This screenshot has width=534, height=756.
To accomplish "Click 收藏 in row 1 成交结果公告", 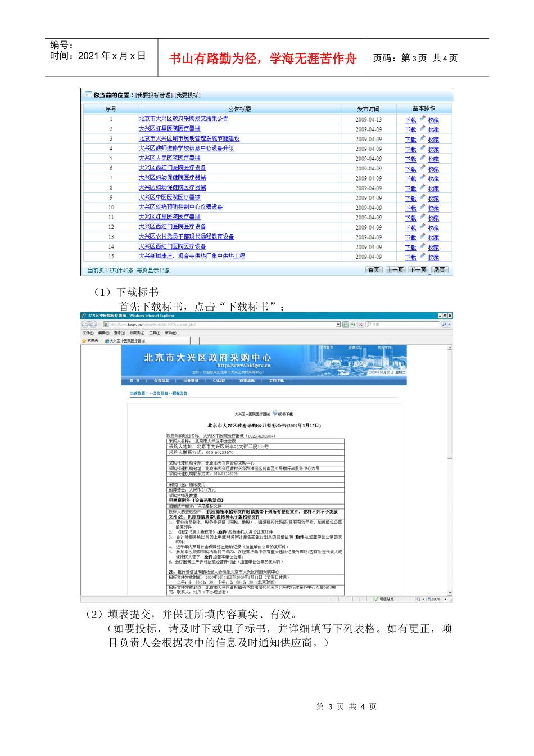I will [433, 120].
